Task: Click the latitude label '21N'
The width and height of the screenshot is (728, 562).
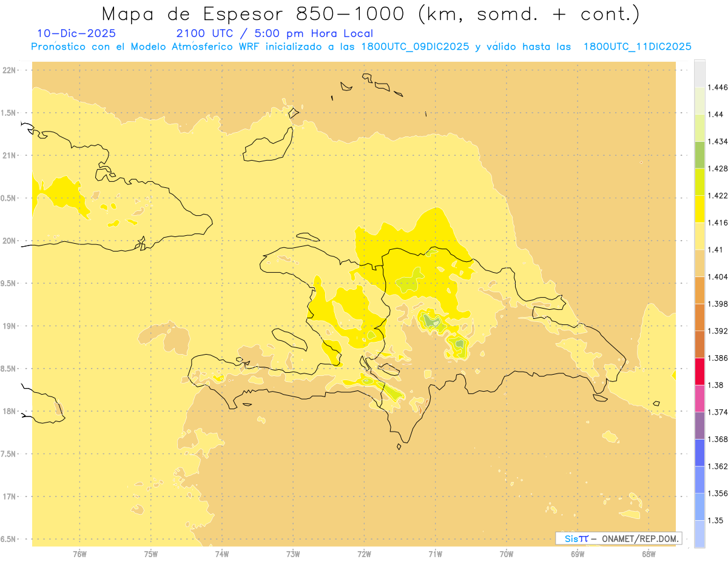Action: [x=9, y=156]
